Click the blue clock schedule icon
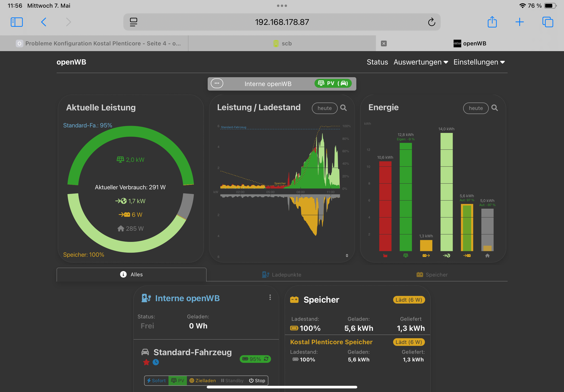Screen dimensions: 564x392 (156, 362)
